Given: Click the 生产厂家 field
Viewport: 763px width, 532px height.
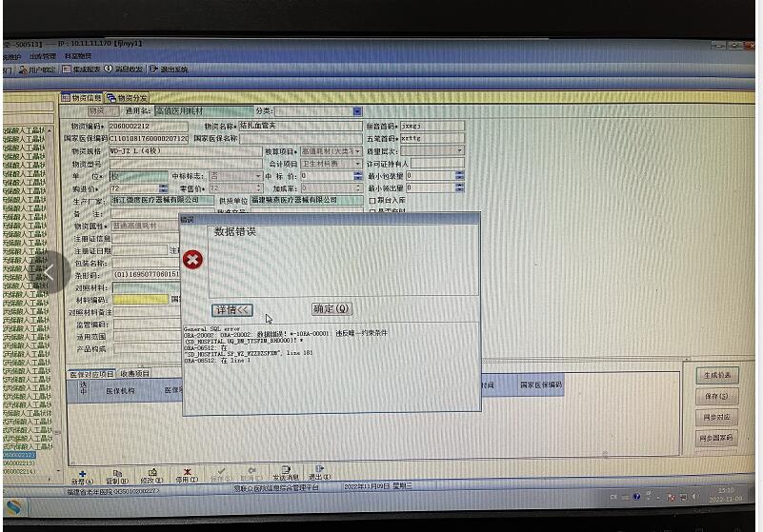Looking at the screenshot, I should pyautogui.click(x=162, y=201).
